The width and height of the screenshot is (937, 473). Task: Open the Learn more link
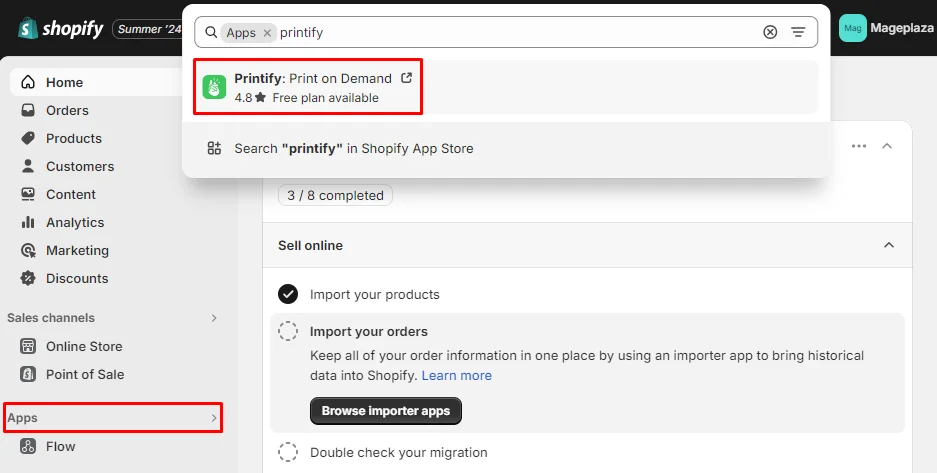457,376
